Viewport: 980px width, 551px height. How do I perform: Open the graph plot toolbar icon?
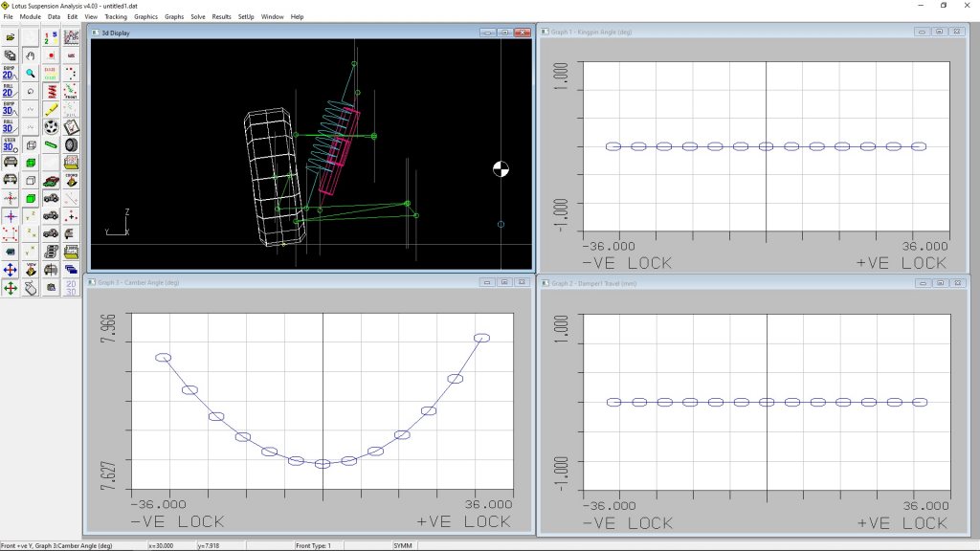(71, 37)
